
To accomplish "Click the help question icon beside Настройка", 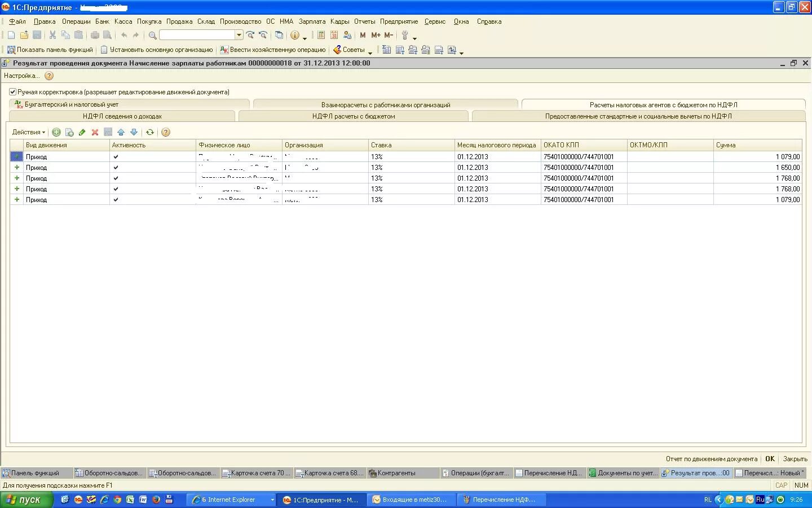I will tap(49, 76).
